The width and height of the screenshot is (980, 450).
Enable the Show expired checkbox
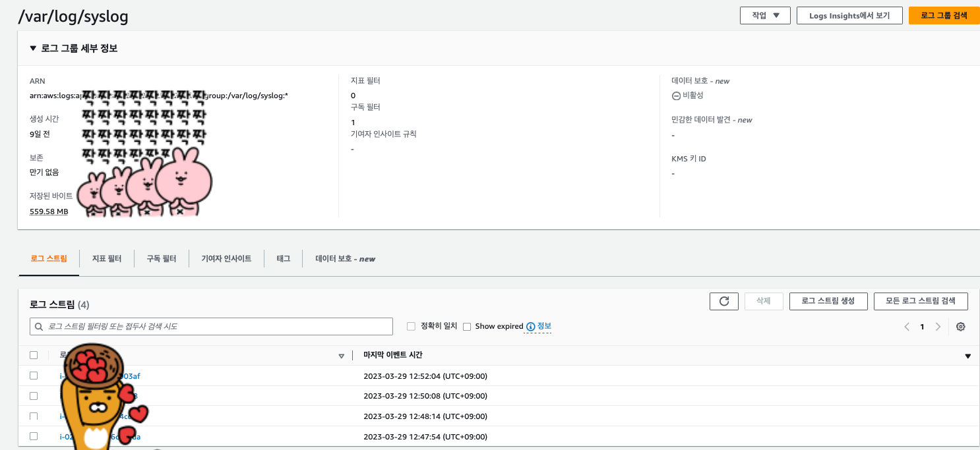[467, 326]
